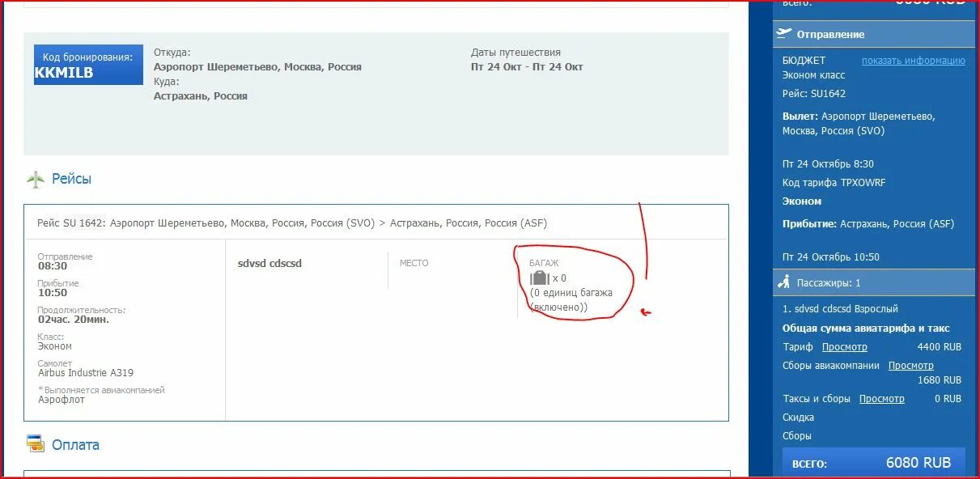
Task: Click the booking code KKMILB
Action: click(64, 73)
